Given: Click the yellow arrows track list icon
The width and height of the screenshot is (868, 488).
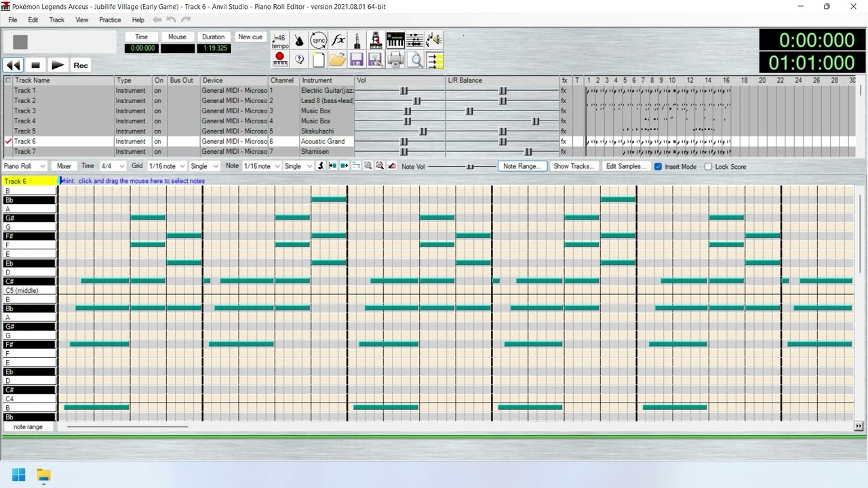Looking at the screenshot, I should click(435, 60).
